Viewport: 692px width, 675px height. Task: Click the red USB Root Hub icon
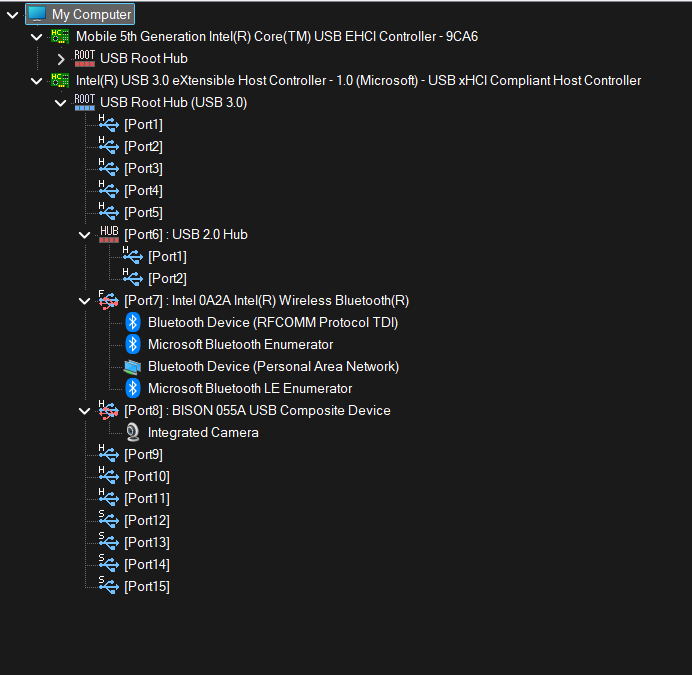point(84,58)
